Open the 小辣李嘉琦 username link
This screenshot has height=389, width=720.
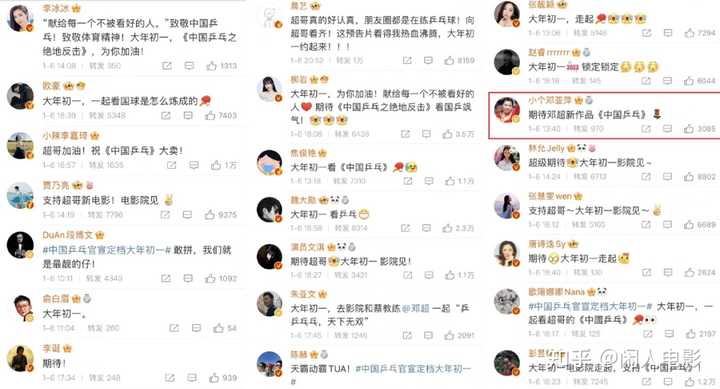65,135
